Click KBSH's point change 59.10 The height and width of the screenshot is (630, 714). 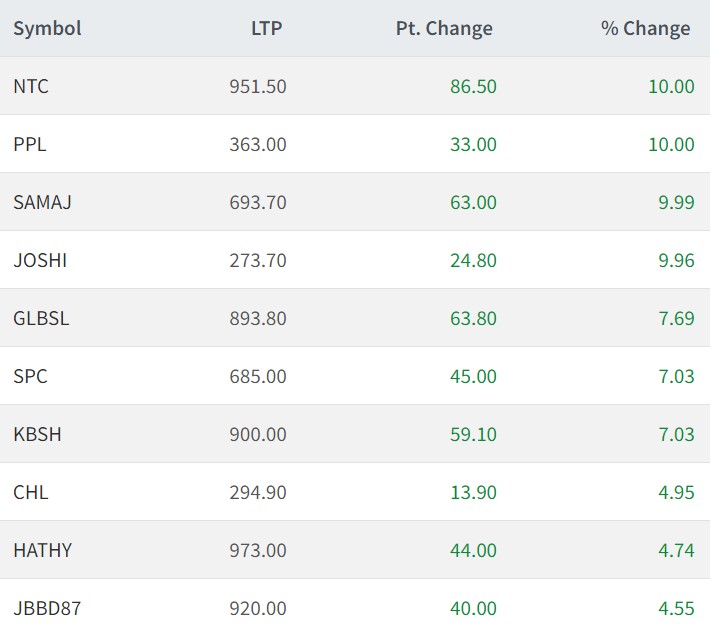(473, 435)
